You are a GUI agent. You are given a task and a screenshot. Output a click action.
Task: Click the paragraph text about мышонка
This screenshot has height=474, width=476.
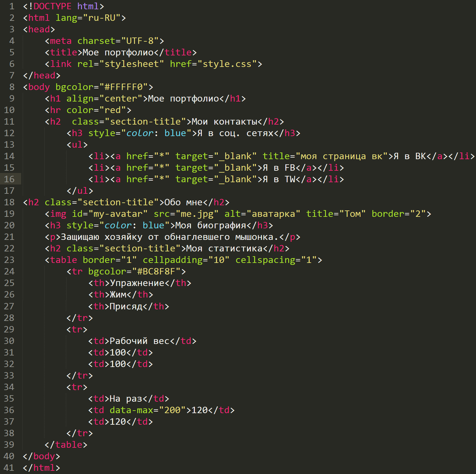click(170, 237)
